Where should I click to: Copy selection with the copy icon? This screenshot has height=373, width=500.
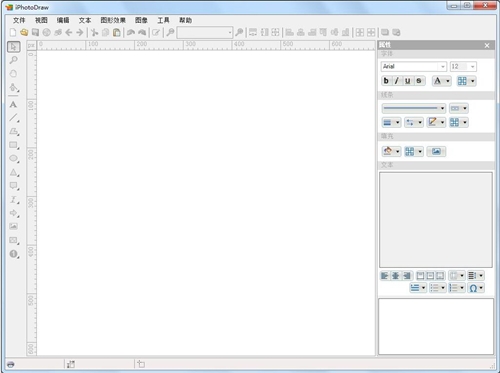(x=106, y=32)
